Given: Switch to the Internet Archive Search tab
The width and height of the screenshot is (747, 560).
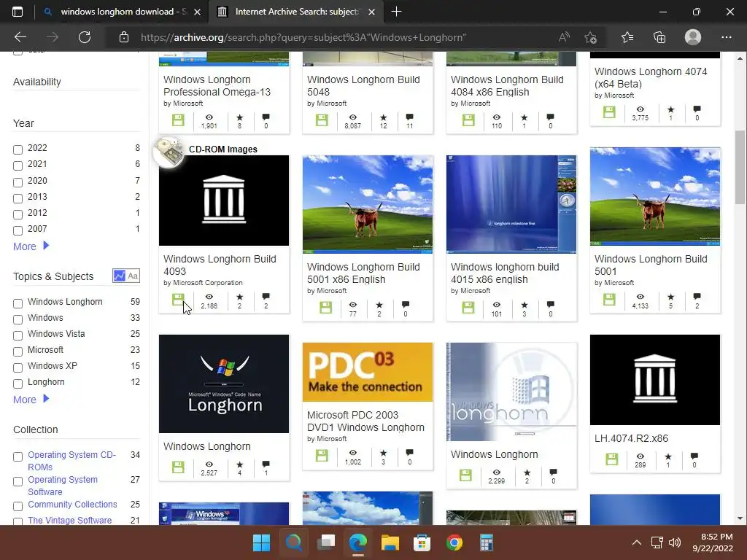Looking at the screenshot, I should pyautogui.click(x=295, y=12).
